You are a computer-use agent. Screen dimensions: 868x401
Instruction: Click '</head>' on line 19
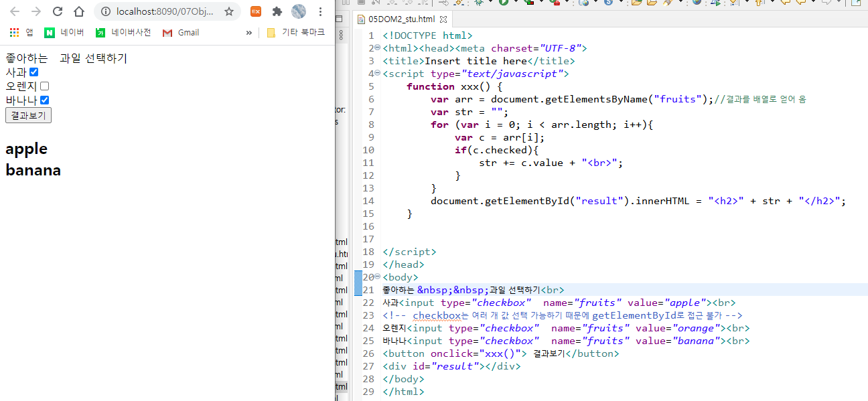point(403,264)
